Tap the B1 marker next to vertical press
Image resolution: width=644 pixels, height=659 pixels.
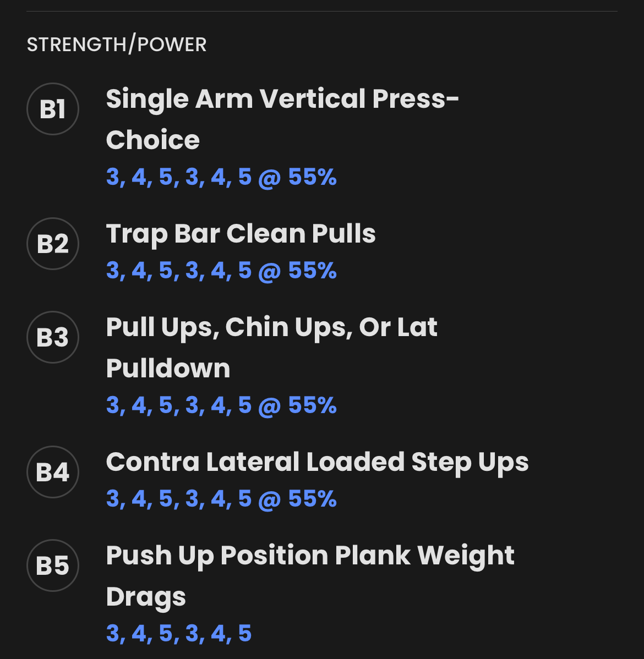[x=52, y=108]
